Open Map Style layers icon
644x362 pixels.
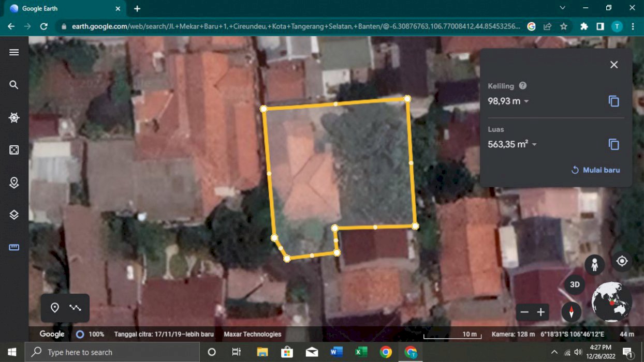tap(14, 215)
